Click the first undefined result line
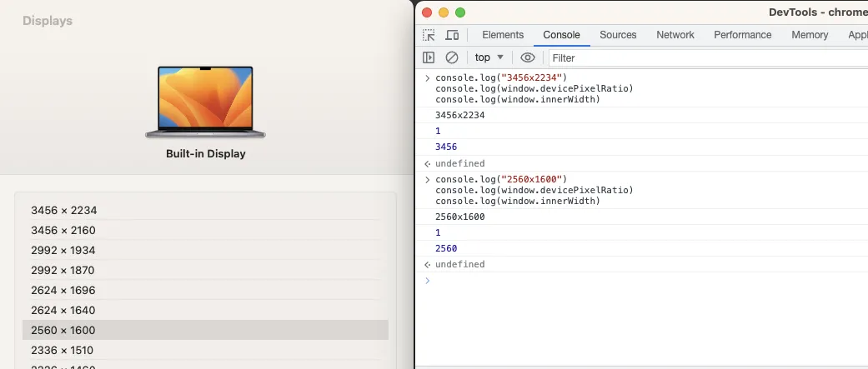 (x=459, y=164)
